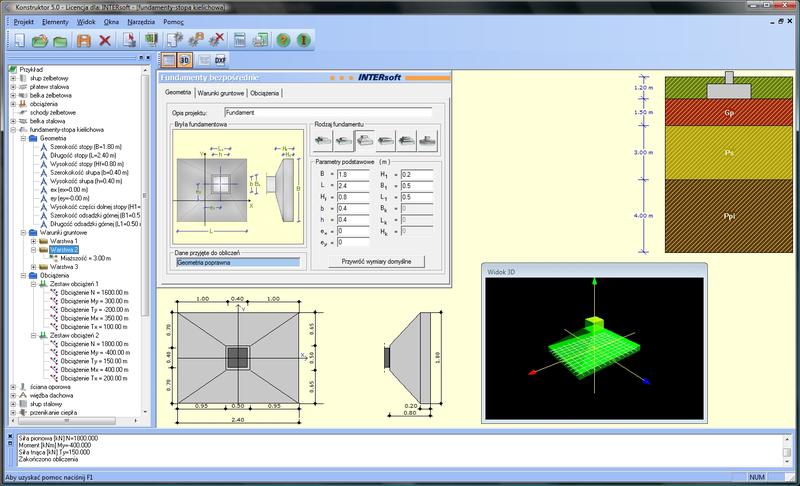Select the first foundation type button
The width and height of the screenshot is (800, 486).
pyautogui.click(x=325, y=139)
